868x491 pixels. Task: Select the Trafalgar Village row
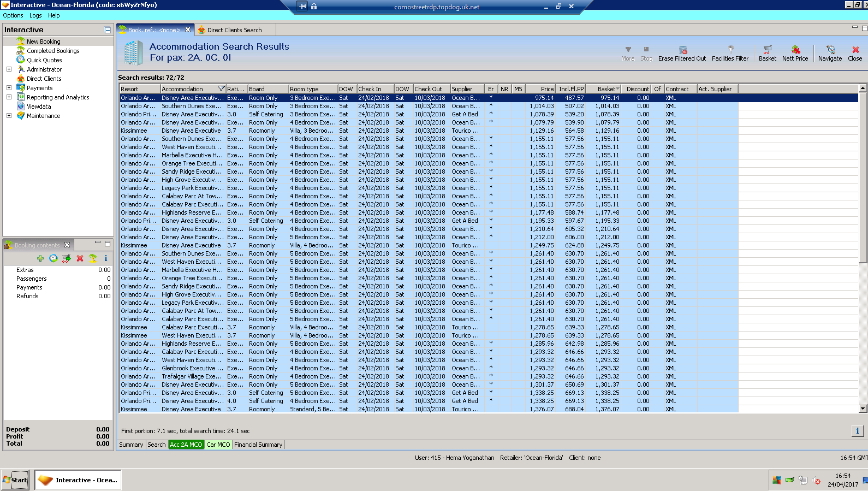pos(429,376)
